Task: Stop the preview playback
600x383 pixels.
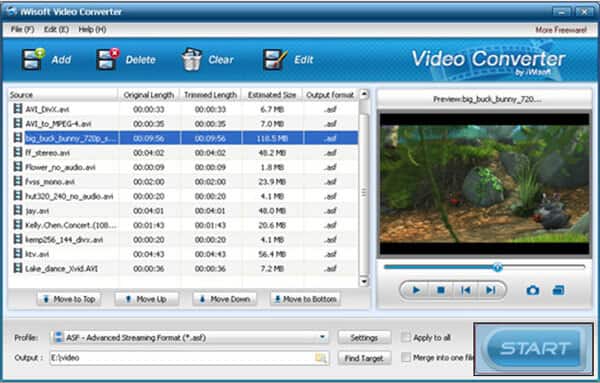Action: 441,290
